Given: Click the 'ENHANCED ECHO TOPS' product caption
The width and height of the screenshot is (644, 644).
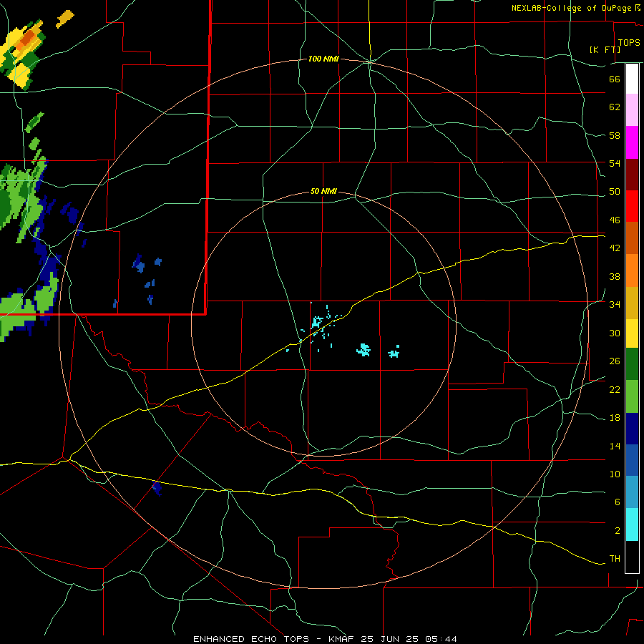Looking at the screenshot, I should (x=251, y=639).
